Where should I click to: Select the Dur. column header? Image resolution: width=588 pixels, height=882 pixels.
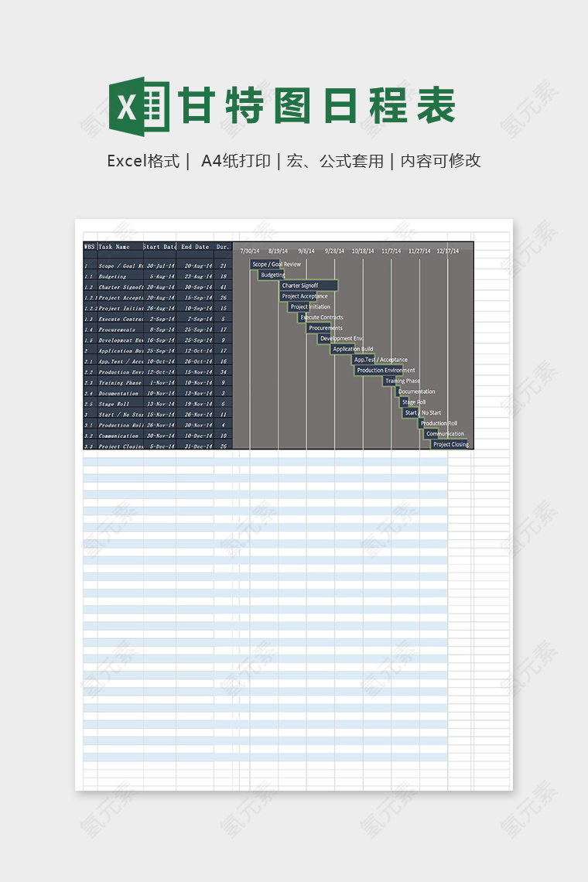[224, 247]
